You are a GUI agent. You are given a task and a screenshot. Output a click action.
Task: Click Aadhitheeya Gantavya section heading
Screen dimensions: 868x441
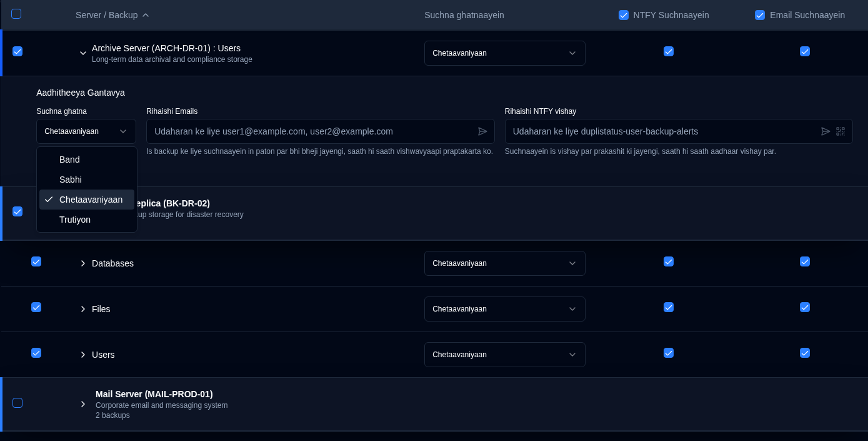tap(81, 93)
